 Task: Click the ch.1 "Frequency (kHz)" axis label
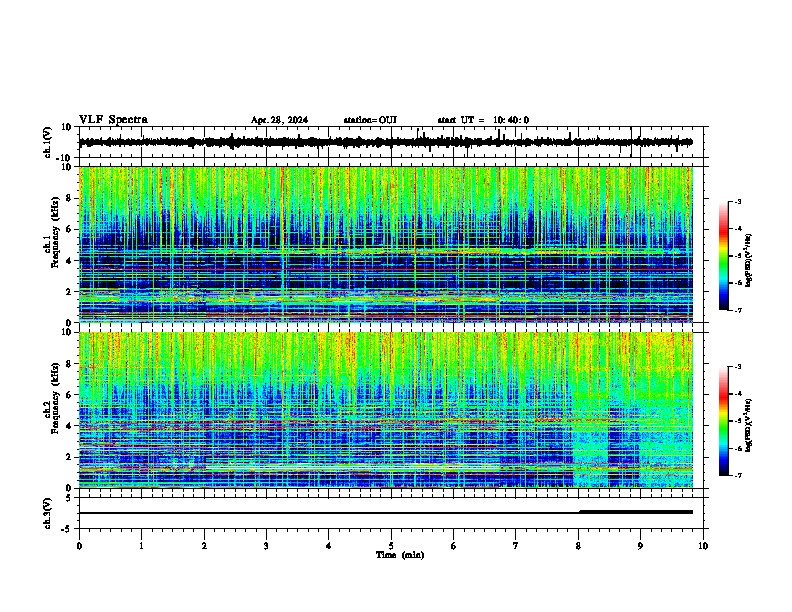(x=55, y=234)
